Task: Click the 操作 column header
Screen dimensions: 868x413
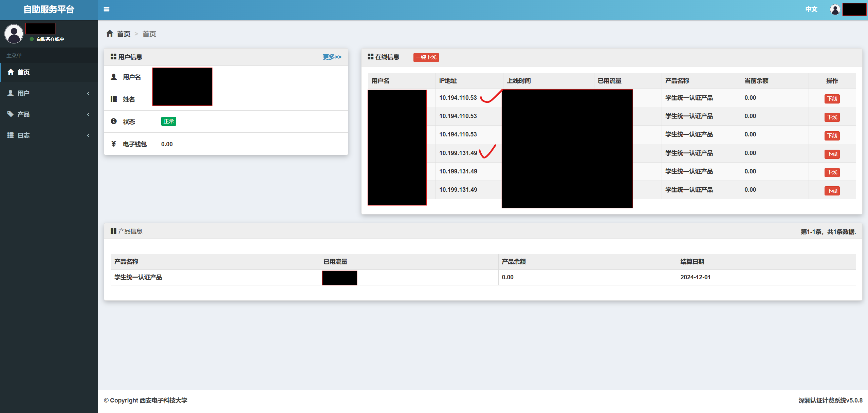Action: [832, 80]
